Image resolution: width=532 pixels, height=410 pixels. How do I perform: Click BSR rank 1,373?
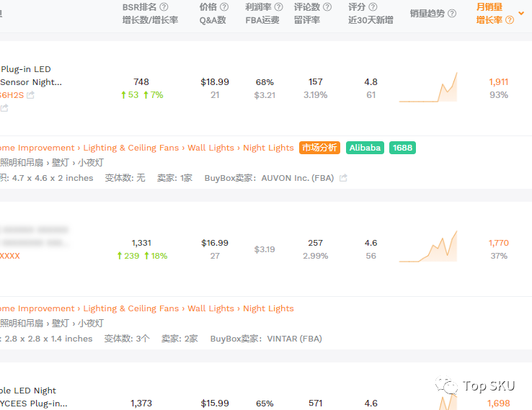pyautogui.click(x=141, y=404)
